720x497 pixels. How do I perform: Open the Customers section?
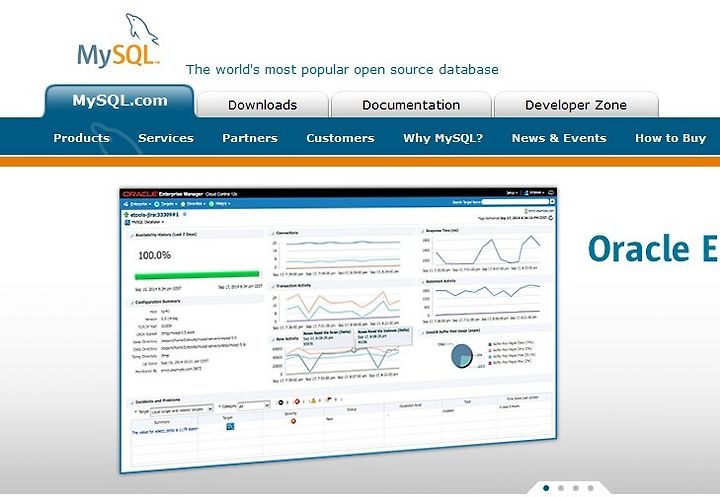[x=340, y=138]
